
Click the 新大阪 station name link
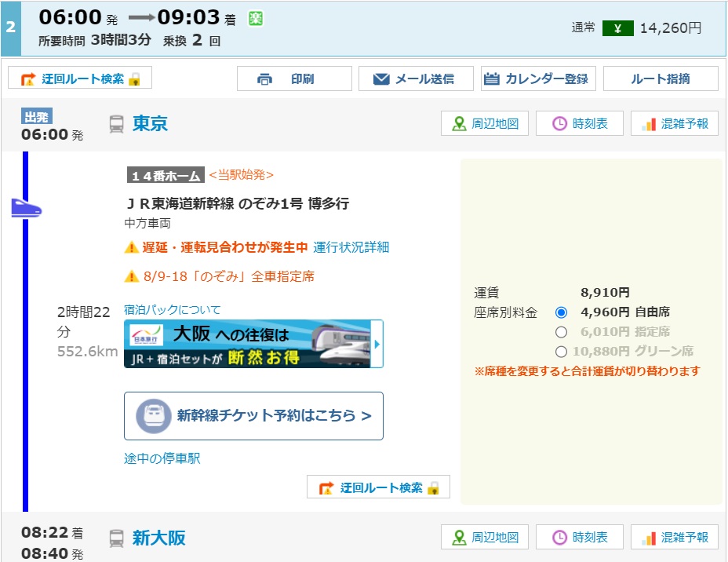158,538
